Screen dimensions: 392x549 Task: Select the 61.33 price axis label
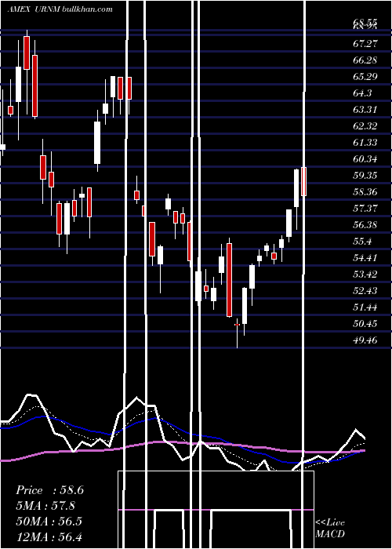pyautogui.click(x=365, y=142)
